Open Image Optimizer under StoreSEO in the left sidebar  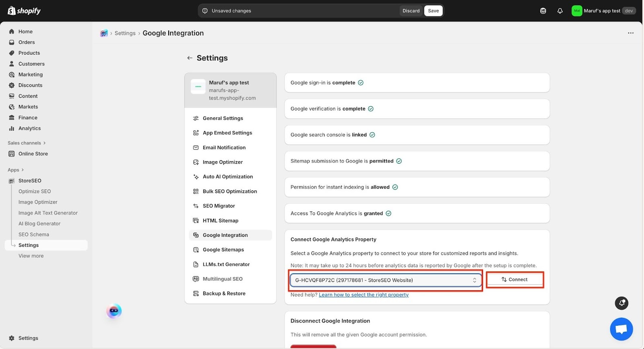38,202
